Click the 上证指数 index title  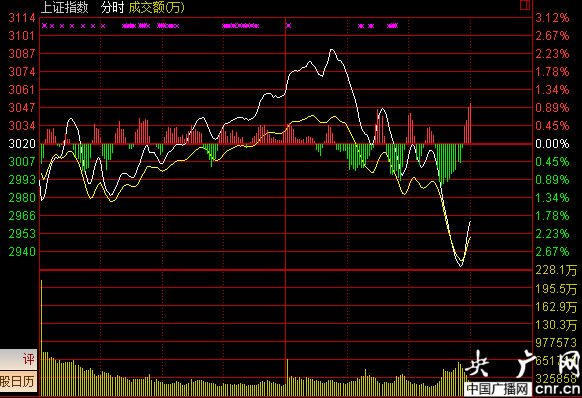pos(65,7)
